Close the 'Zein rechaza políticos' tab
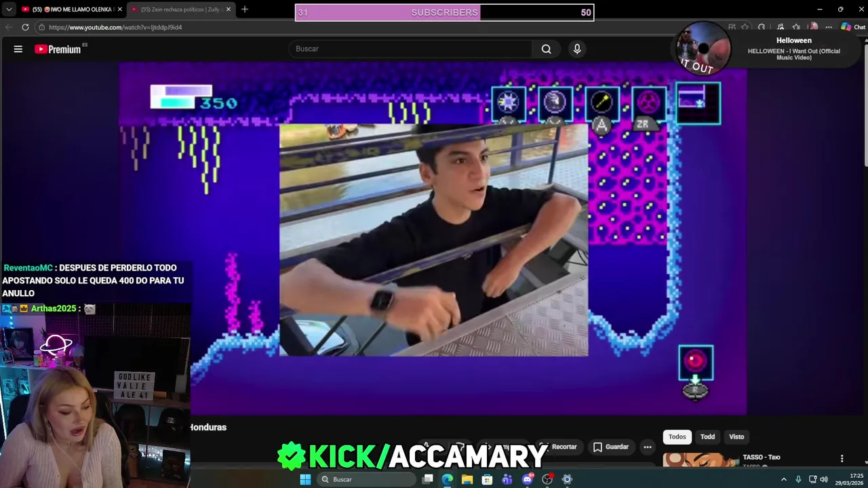The image size is (868, 488). coord(229,9)
